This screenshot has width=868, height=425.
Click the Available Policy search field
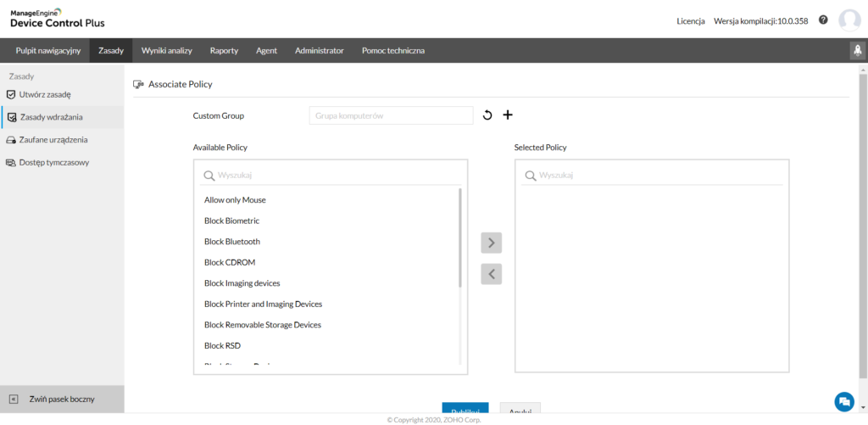(331, 176)
